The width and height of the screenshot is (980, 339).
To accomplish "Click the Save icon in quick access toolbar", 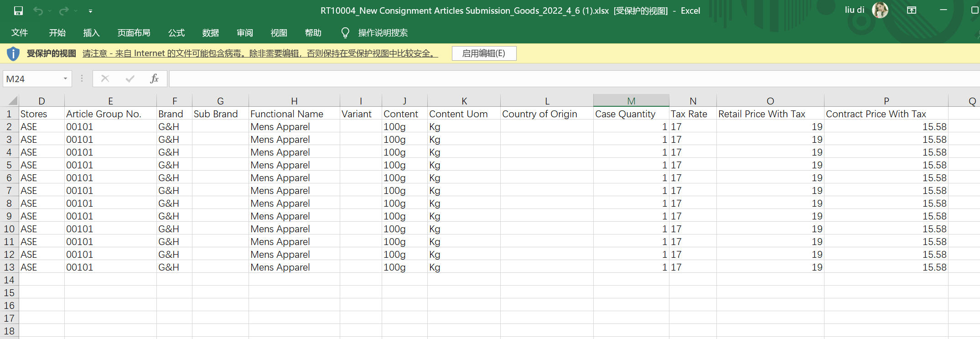I will [18, 10].
